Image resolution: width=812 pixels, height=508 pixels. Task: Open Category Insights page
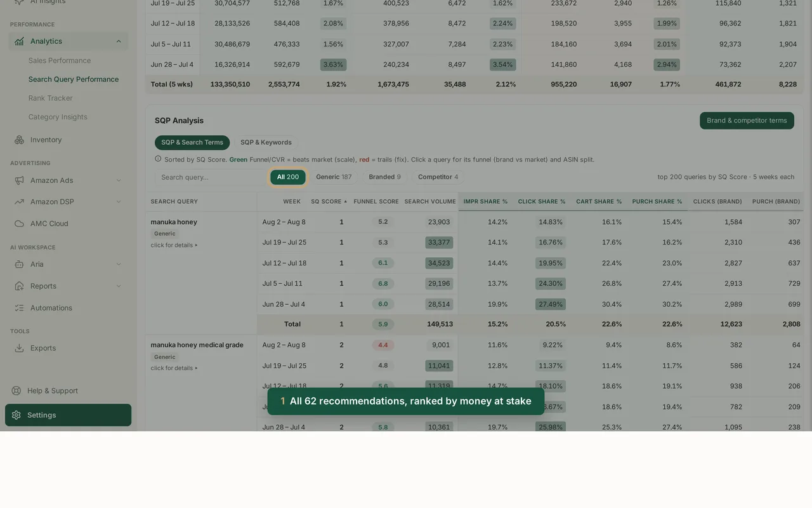[58, 117]
